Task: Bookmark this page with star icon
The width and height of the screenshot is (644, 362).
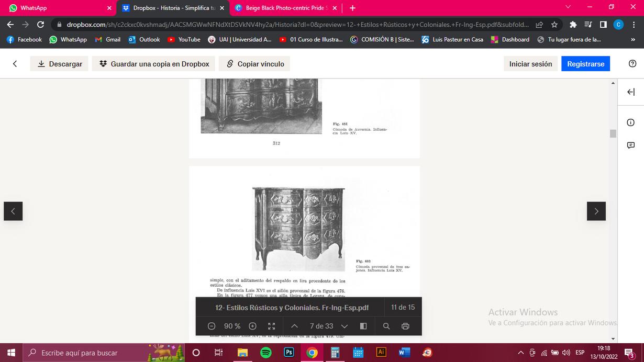Action: point(554,25)
